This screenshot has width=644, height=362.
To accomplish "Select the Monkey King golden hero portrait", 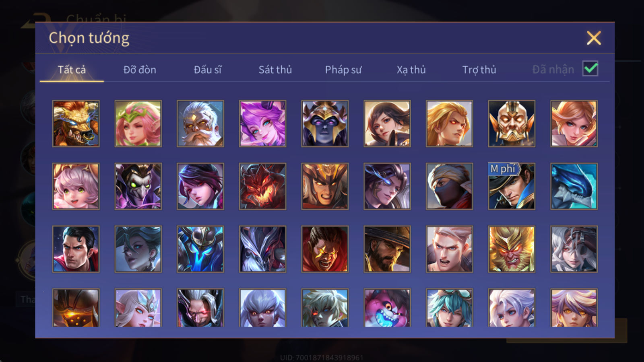I will [x=512, y=249].
